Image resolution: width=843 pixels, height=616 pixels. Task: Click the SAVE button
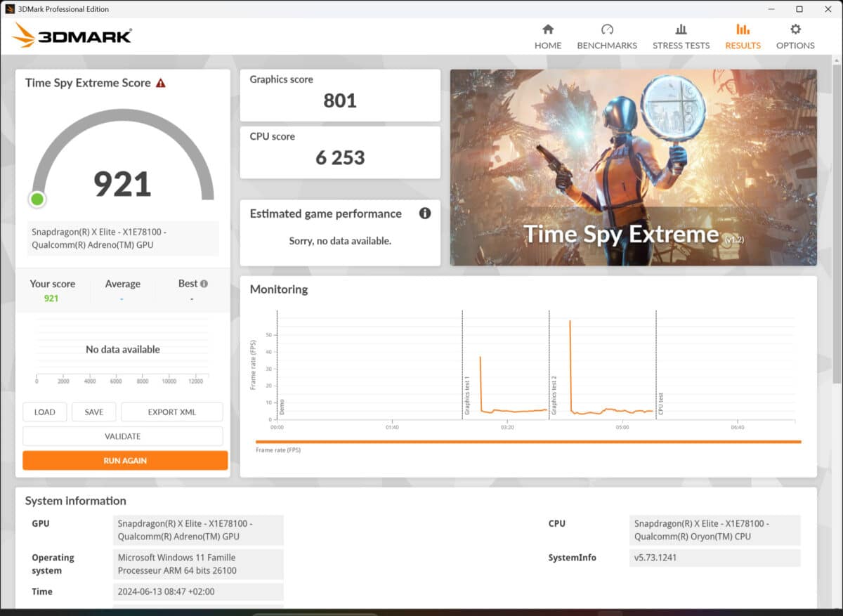pyautogui.click(x=93, y=412)
